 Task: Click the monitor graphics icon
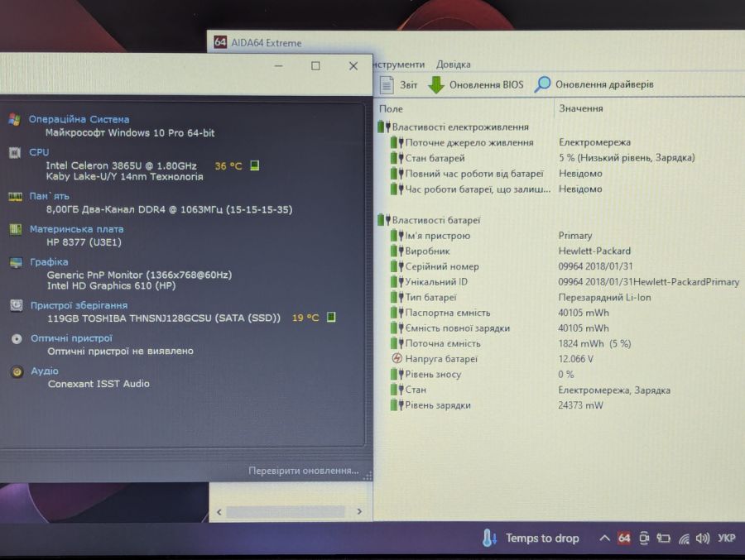(x=17, y=262)
